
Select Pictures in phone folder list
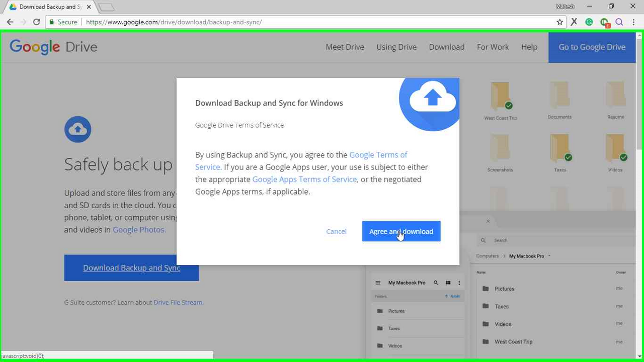[419, 311]
